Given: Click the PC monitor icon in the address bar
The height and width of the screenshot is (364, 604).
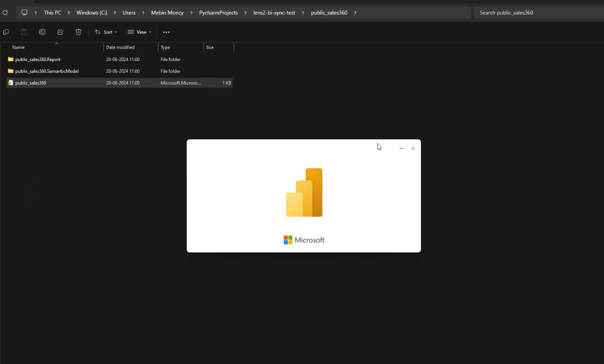Looking at the screenshot, I should (x=25, y=13).
